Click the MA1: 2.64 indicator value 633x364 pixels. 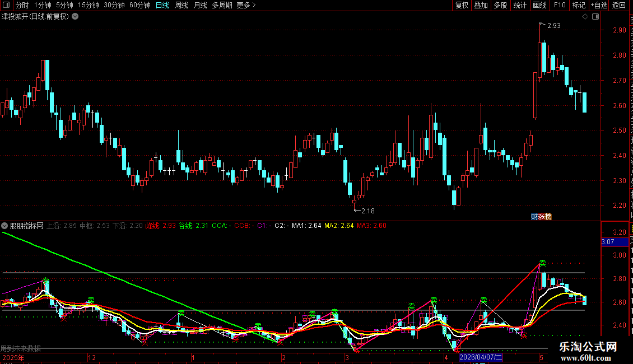click(306, 226)
